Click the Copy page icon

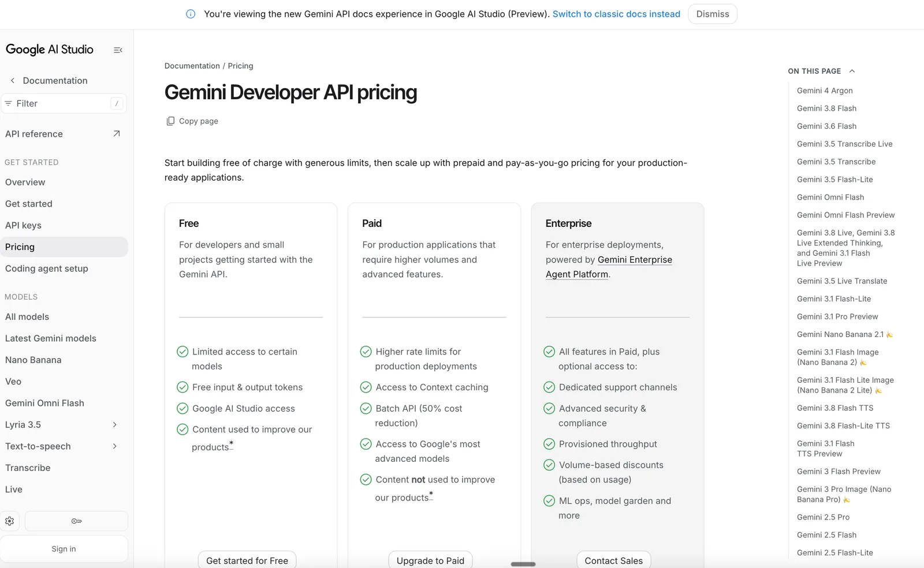[170, 121]
